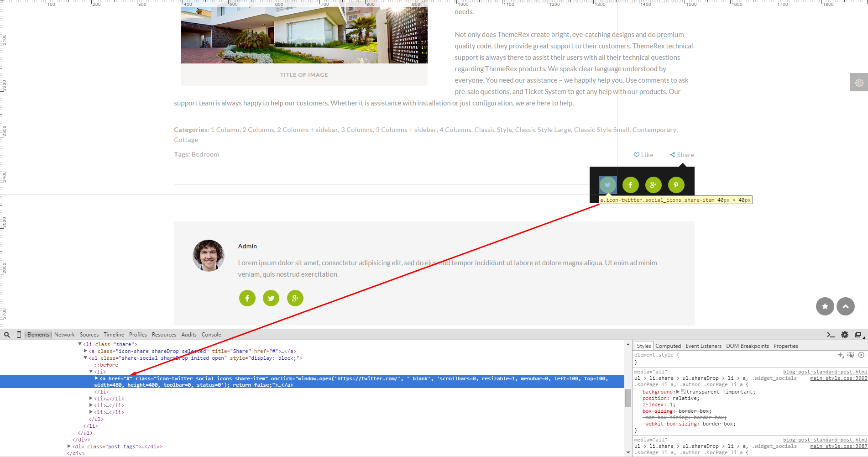The width and height of the screenshot is (868, 457).
Task: Click the dock-side window icon
Action: (858, 335)
